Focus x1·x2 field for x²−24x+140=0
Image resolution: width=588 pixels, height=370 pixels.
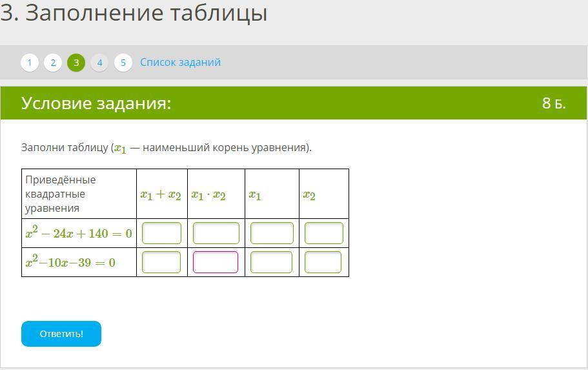click(x=216, y=233)
